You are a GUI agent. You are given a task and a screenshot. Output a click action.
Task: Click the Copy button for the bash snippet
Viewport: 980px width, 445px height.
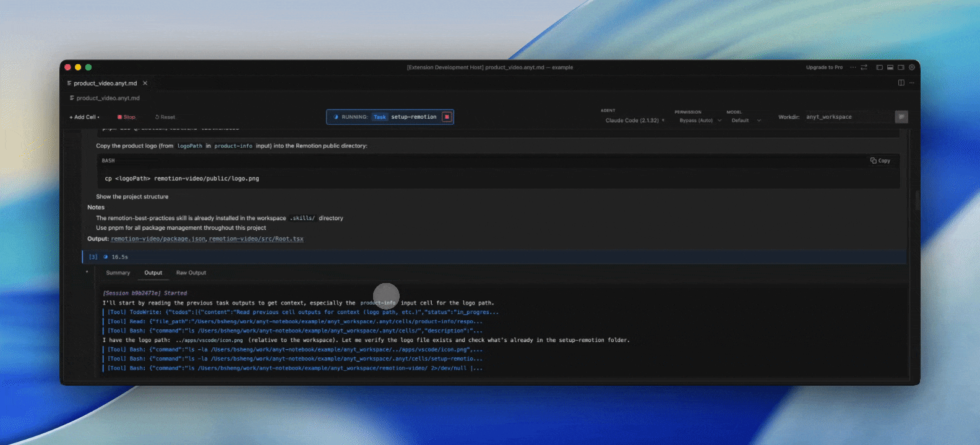coord(880,161)
